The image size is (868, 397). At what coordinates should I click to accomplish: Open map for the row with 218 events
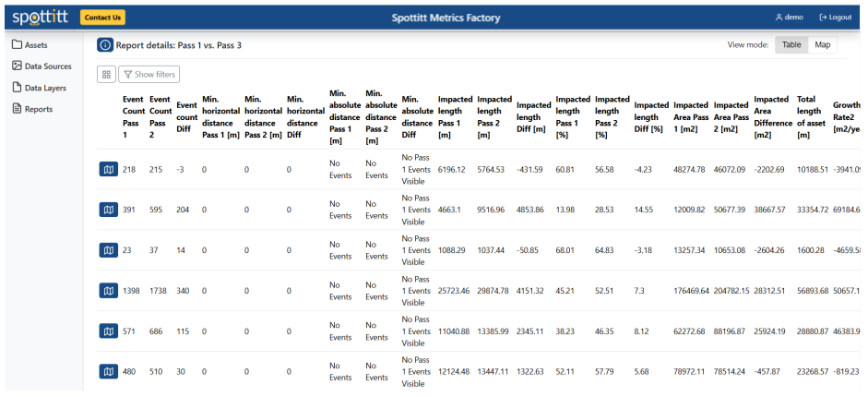tap(108, 169)
